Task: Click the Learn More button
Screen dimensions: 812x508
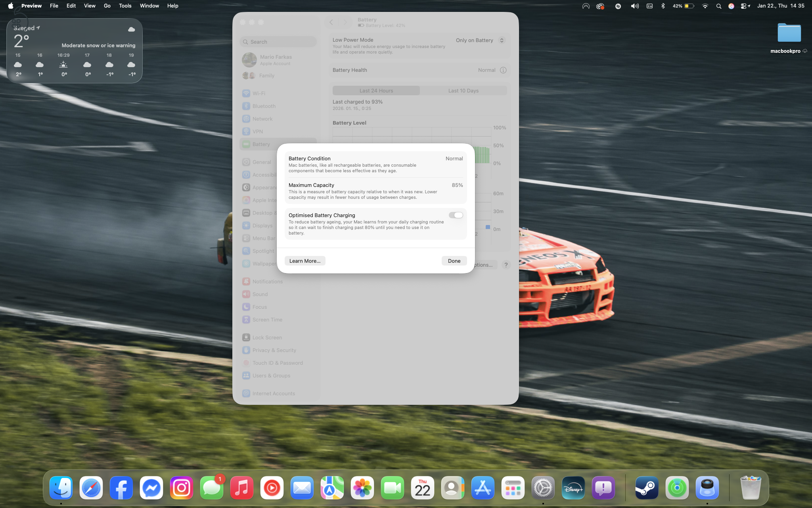Action: coord(304,261)
